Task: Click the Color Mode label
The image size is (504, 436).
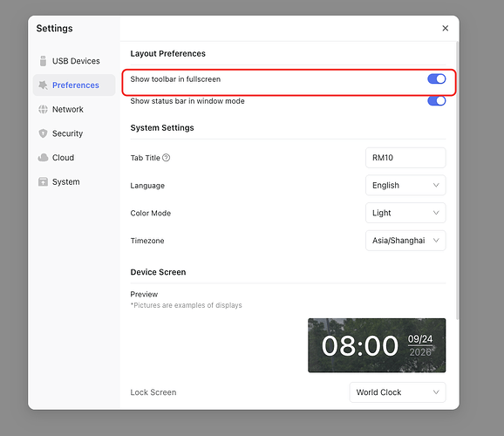Action: [x=151, y=213]
